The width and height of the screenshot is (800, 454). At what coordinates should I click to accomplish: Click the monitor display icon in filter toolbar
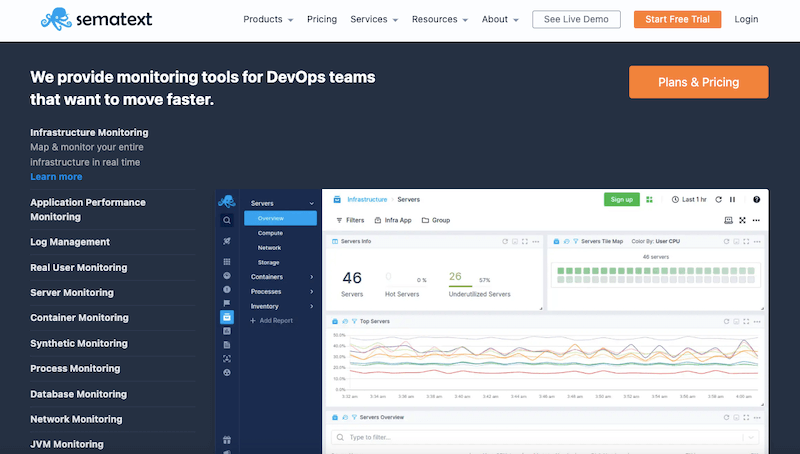coord(729,220)
